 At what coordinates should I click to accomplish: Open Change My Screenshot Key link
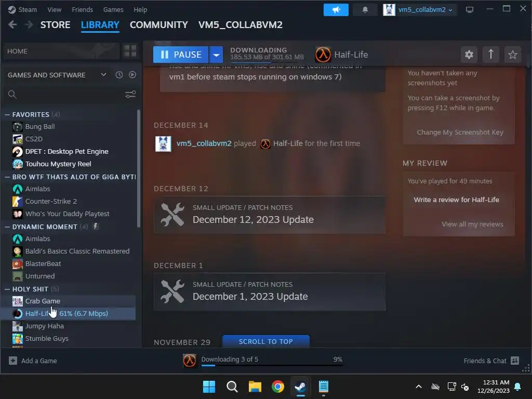(x=460, y=132)
